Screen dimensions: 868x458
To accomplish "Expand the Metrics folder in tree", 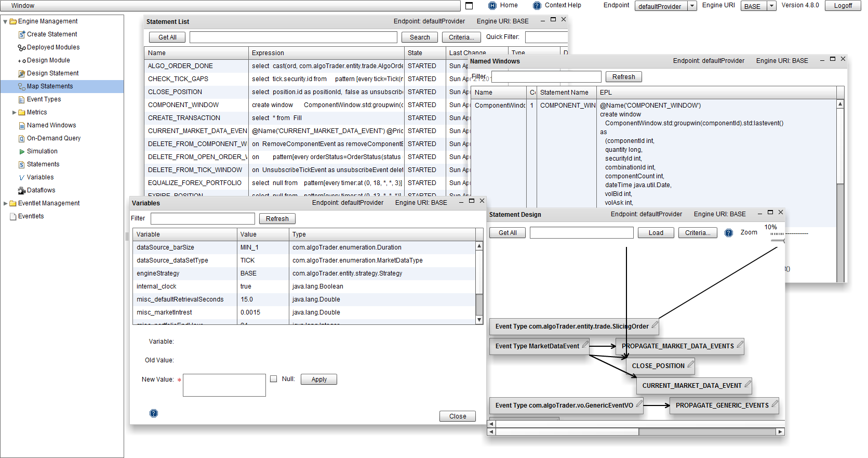I will click(15, 112).
